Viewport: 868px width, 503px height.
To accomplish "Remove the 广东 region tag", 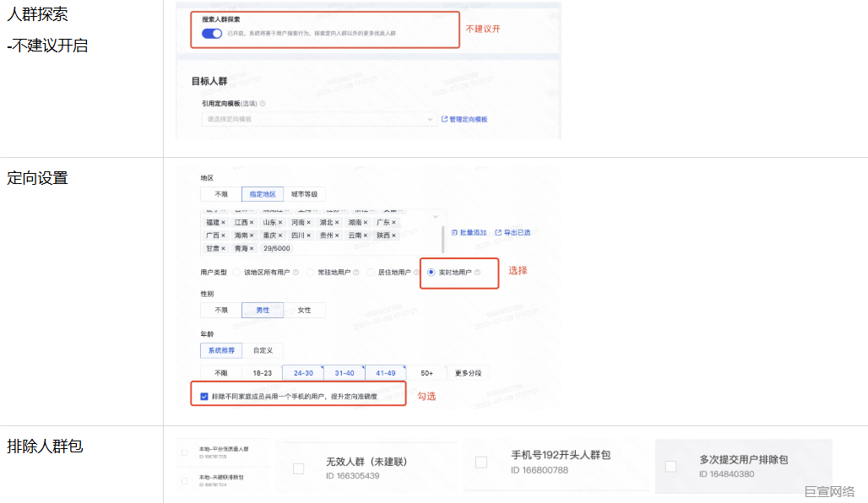I will pyautogui.click(x=393, y=223).
